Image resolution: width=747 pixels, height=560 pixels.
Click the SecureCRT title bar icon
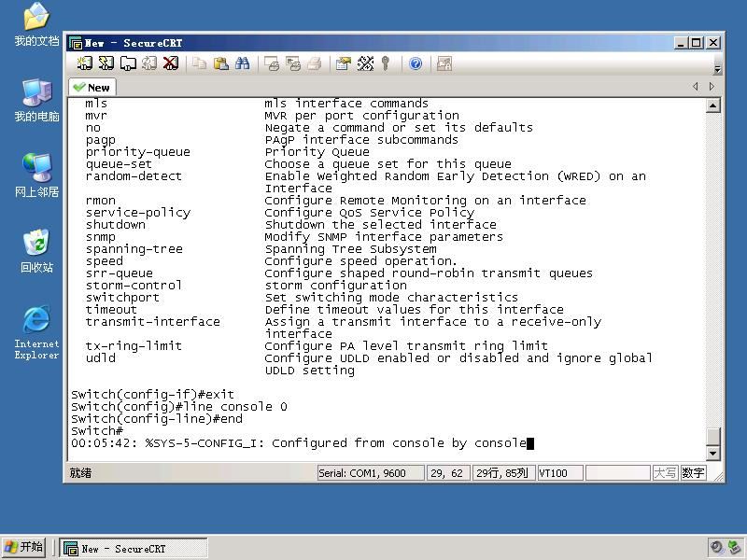[x=76, y=43]
